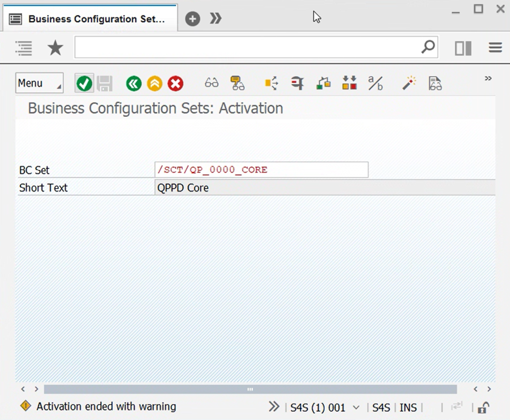
Task: Click the a/b compare icon
Action: point(375,83)
